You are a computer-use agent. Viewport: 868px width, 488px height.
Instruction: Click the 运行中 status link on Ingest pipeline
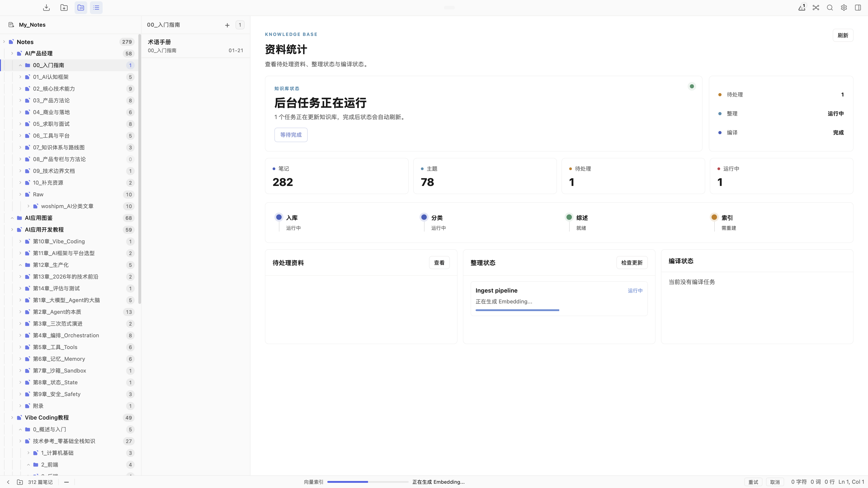635,291
